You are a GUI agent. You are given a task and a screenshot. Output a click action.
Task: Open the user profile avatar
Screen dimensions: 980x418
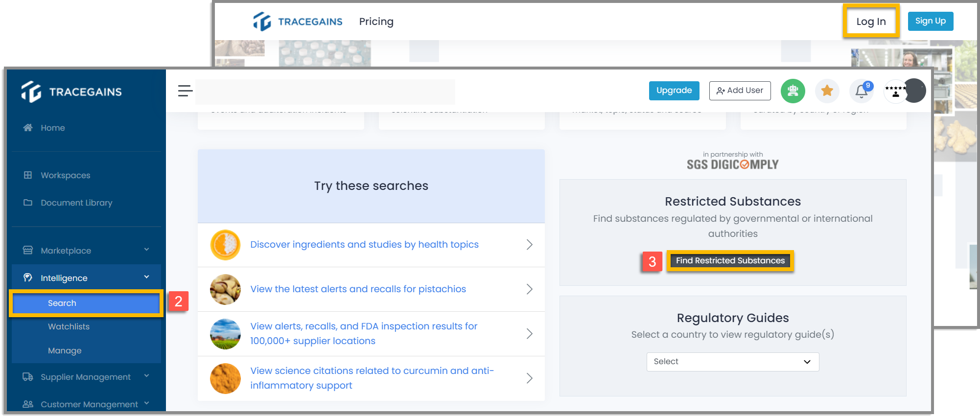point(913,91)
